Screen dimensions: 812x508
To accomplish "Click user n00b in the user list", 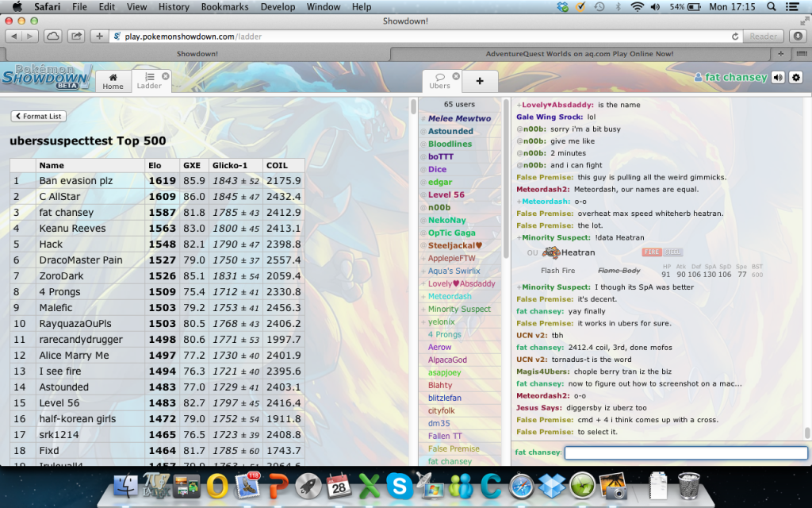I will pyautogui.click(x=439, y=207).
